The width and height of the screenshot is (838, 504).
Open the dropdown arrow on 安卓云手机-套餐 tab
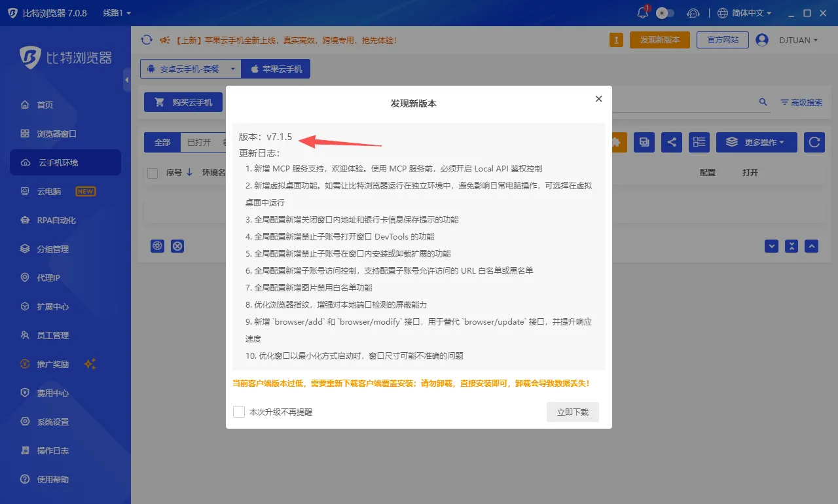[x=233, y=69]
